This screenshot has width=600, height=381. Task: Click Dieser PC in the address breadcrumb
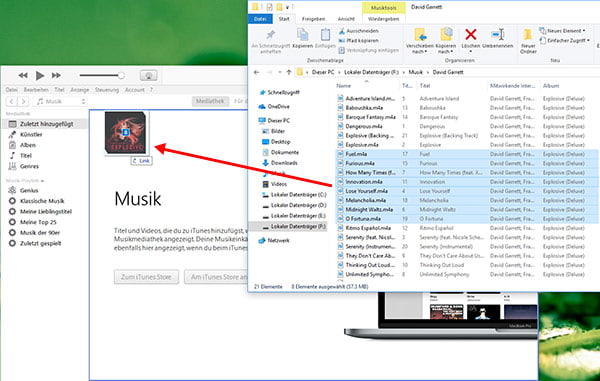[x=323, y=72]
